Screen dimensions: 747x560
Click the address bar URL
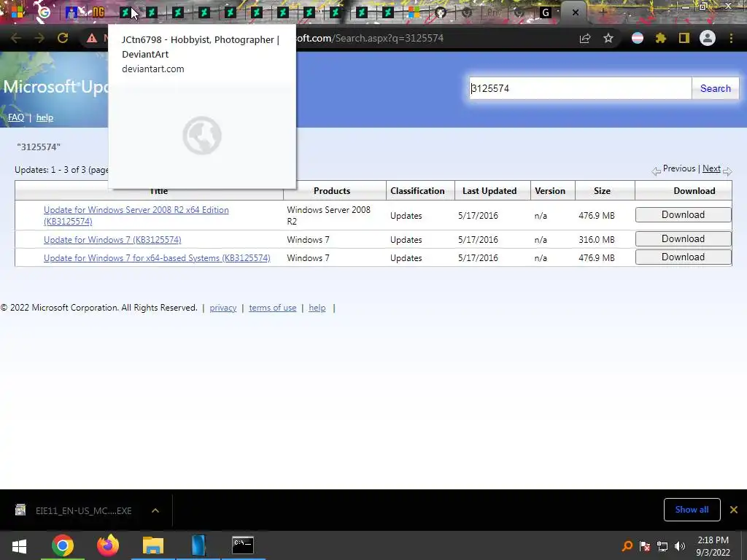click(369, 38)
